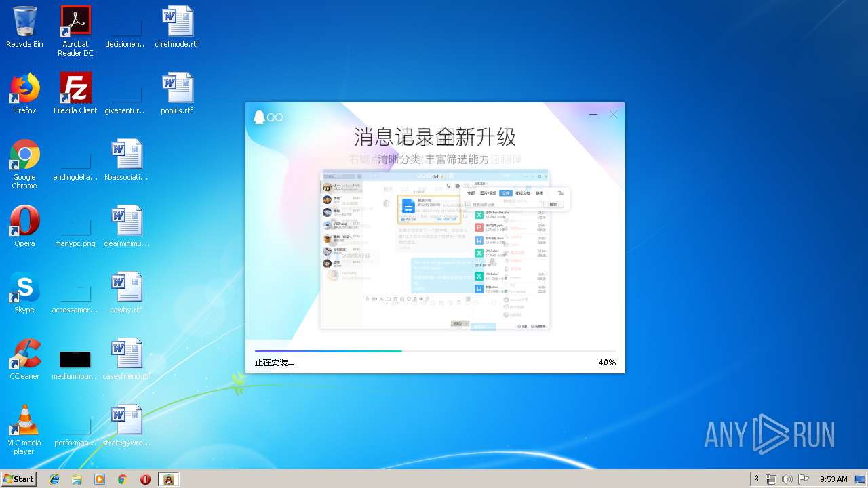Open Chrome from the taskbar

click(123, 479)
